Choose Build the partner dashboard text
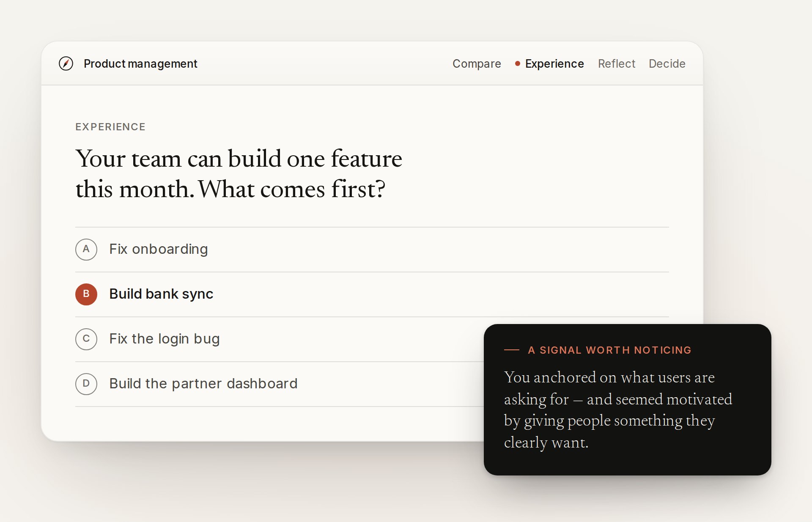This screenshot has height=522, width=812. pos(203,384)
